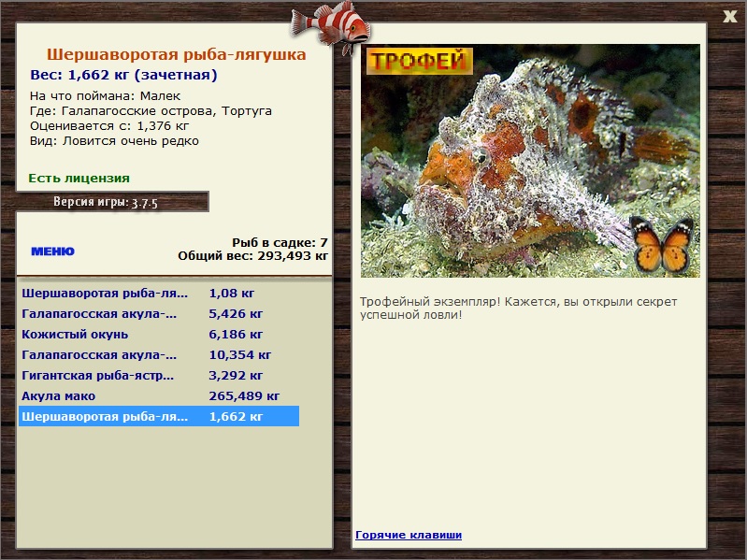The height and width of the screenshot is (560, 747).
Task: Click the Общий вес 293,493 кг text
Action: tap(253, 256)
